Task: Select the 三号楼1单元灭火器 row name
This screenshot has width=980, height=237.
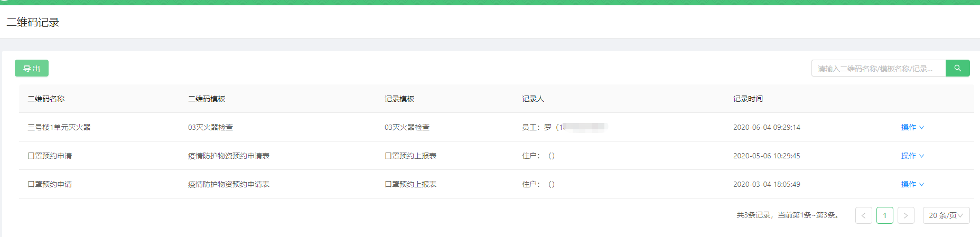Action: click(x=59, y=127)
